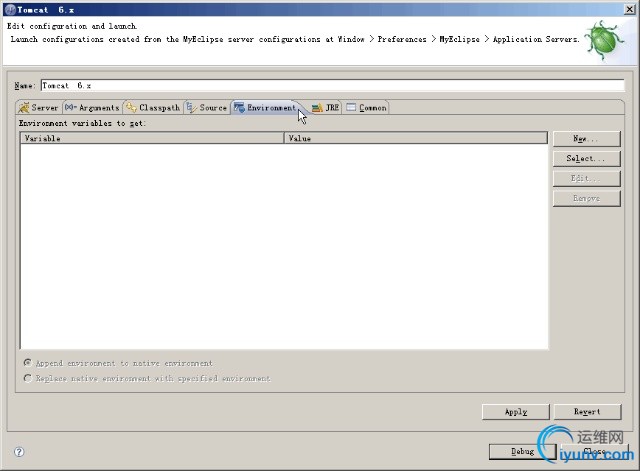This screenshot has height=471, width=640.
Task: Click the Select... button
Action: [587, 158]
